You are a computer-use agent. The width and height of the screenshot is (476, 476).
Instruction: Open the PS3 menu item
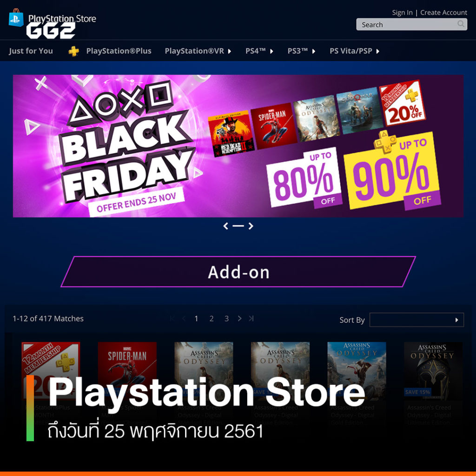tap(301, 51)
